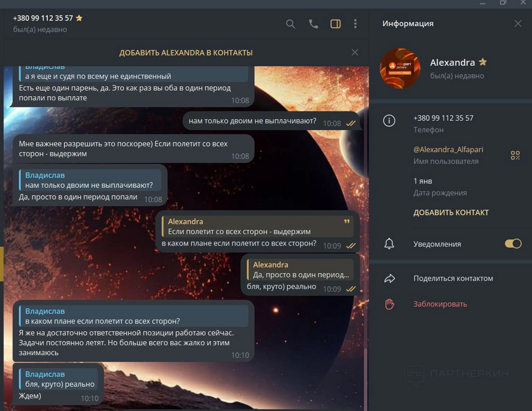Screen dimensions: 532x411
Task: Open quoted reply 'Если полетит со всех сторон - выдержим'
Action: coord(258,227)
